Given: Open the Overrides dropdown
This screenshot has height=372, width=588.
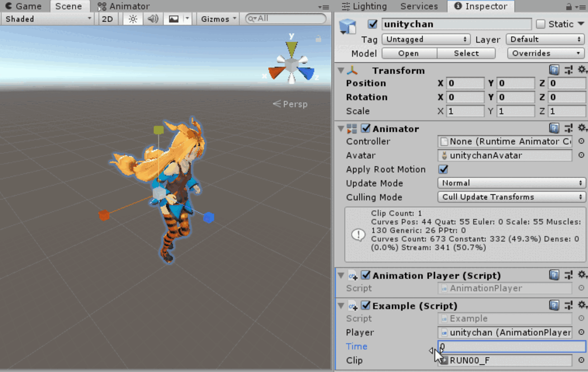Looking at the screenshot, I should tap(546, 53).
